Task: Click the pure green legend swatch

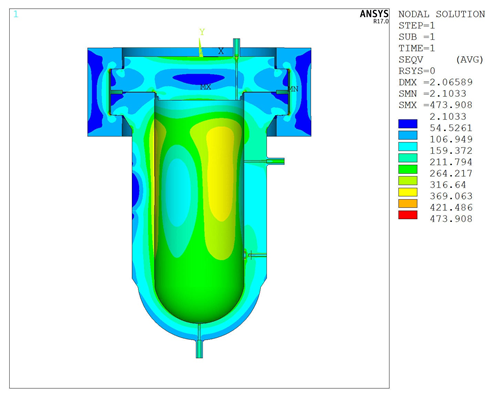Action: point(407,169)
